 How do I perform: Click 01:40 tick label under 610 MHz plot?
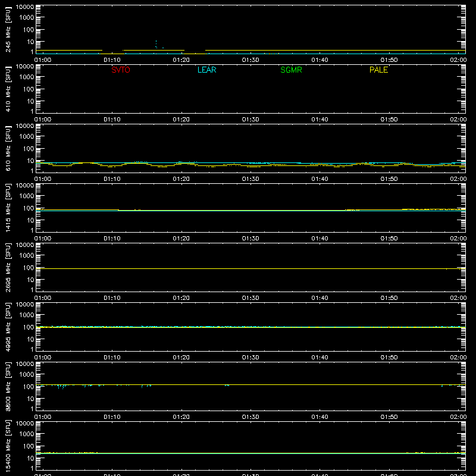click(320, 179)
